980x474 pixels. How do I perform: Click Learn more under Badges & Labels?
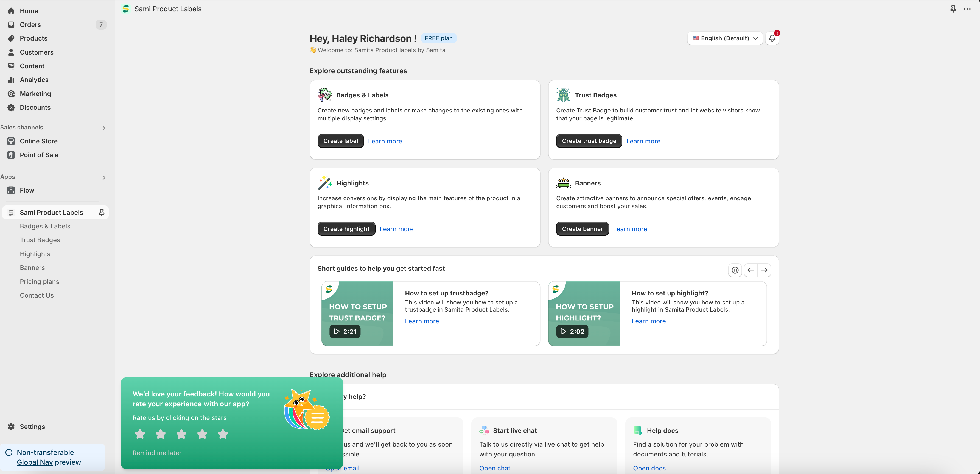[385, 141]
